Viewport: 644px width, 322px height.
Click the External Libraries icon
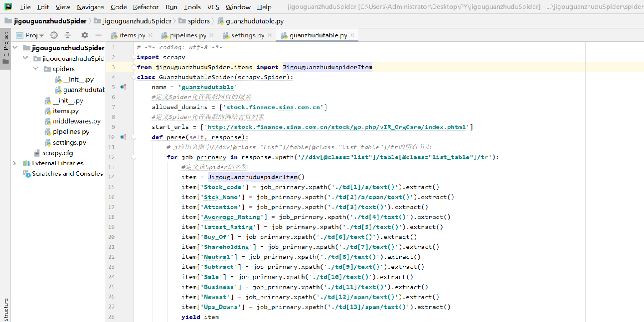[x=27, y=163]
